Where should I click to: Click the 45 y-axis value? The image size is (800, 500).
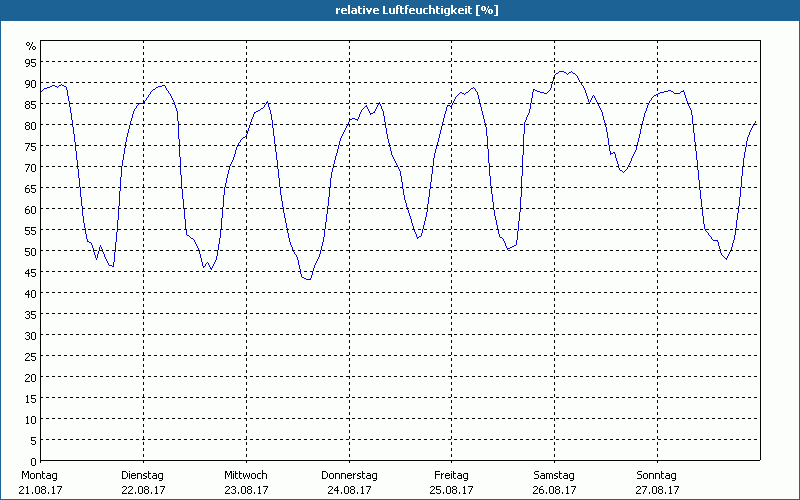tap(31, 272)
